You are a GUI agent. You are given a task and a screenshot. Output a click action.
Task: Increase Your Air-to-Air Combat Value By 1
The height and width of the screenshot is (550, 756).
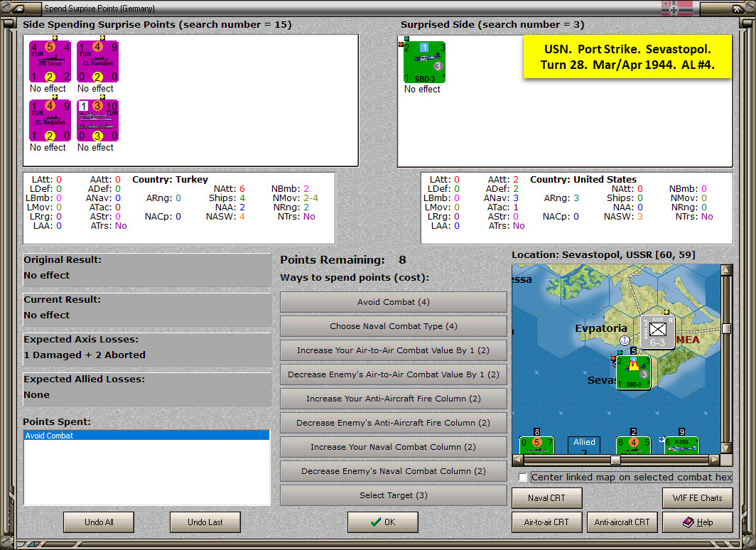[x=393, y=350]
